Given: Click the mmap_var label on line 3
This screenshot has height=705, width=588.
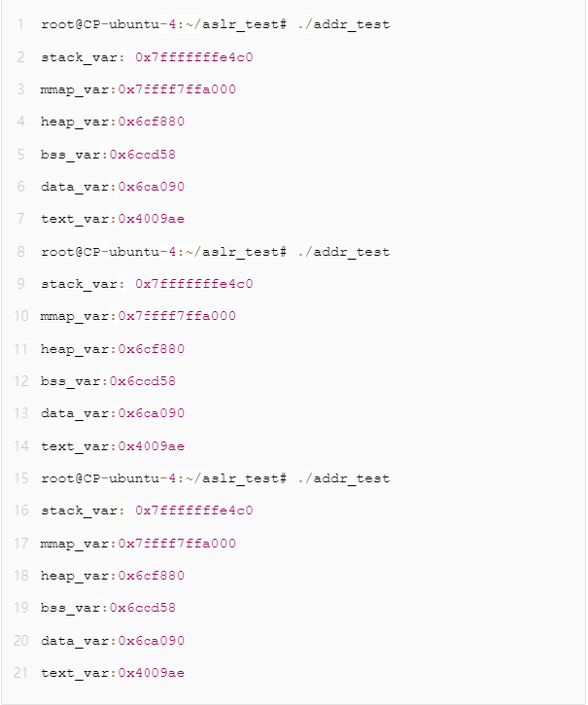Looking at the screenshot, I should 76,89.
